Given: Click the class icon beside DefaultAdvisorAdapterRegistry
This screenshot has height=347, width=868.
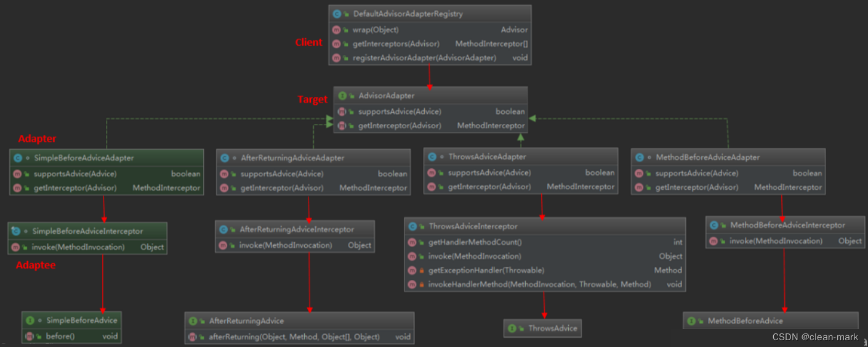Looking at the screenshot, I should tap(336, 14).
